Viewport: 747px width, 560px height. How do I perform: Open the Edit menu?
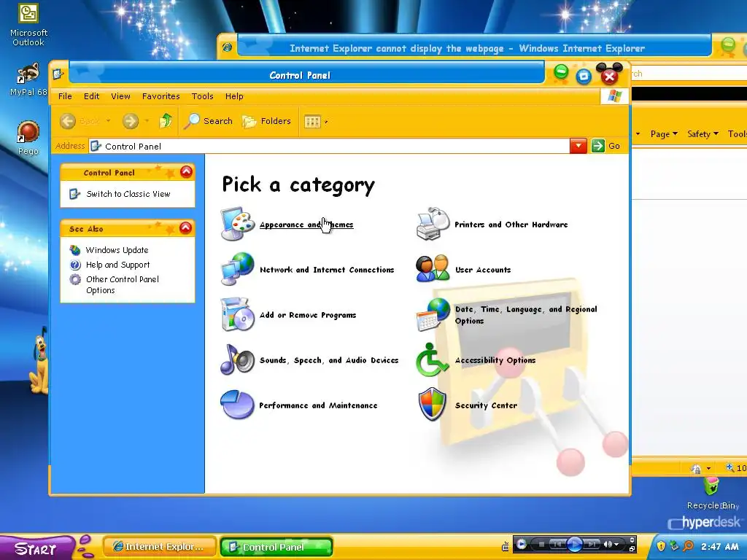click(x=91, y=96)
